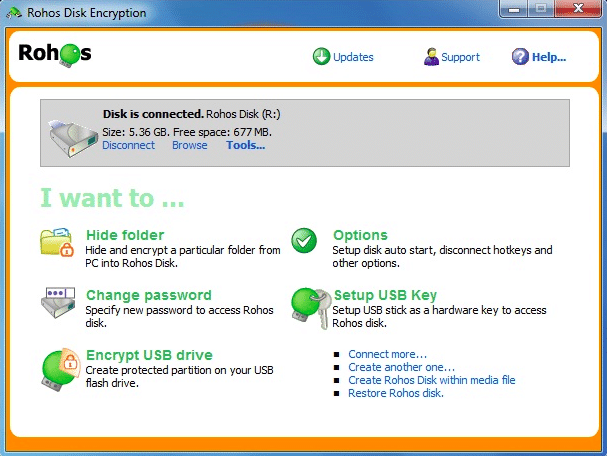The image size is (607, 456).
Task: Open the Options heading
Action: tap(360, 235)
